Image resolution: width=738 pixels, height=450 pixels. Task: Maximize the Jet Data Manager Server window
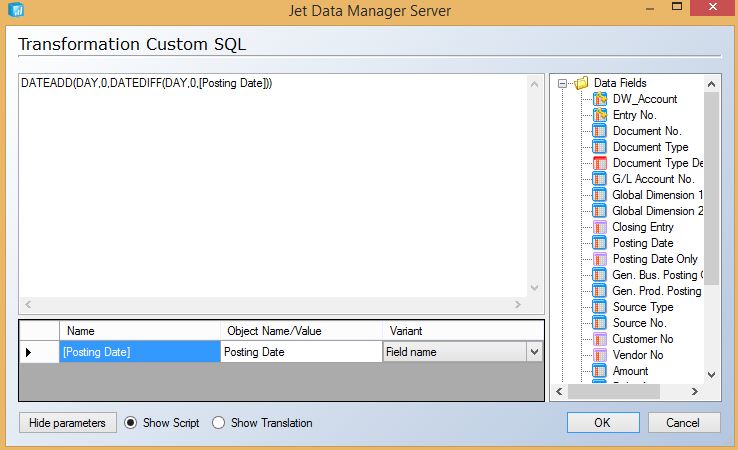coord(677,7)
